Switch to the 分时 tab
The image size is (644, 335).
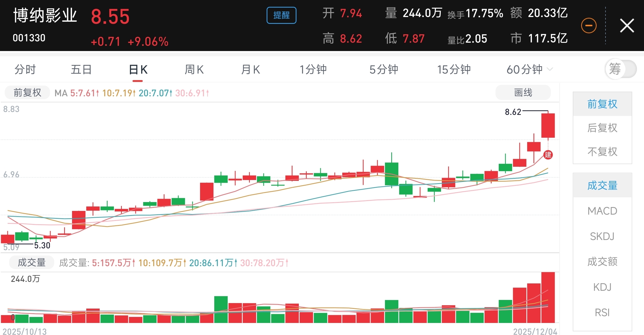pyautogui.click(x=25, y=70)
